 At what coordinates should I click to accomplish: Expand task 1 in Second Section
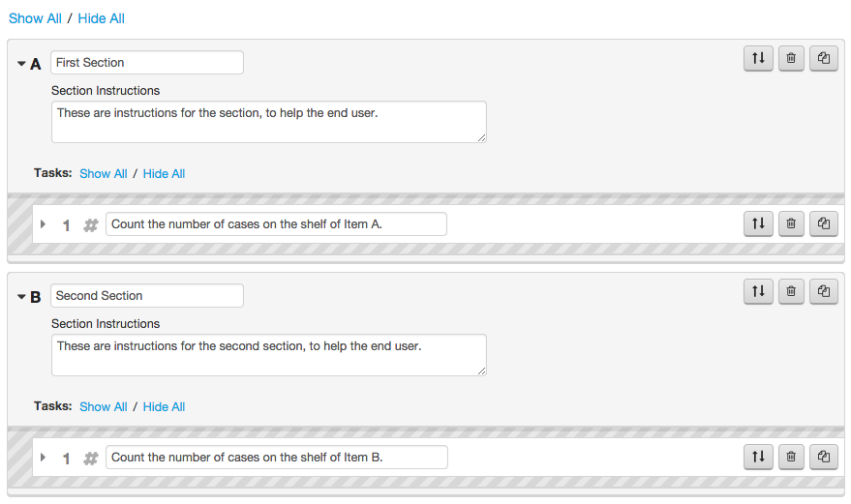(43, 458)
